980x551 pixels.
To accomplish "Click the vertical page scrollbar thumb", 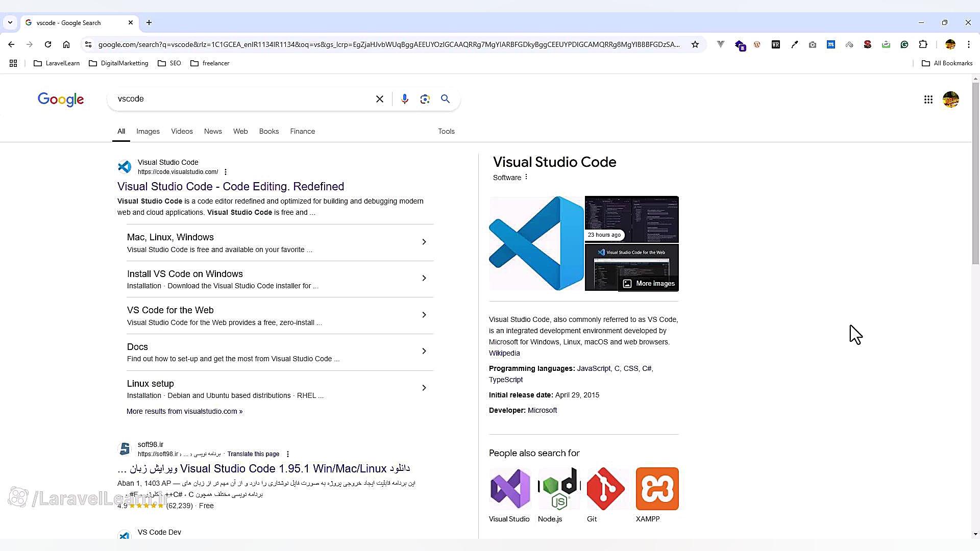I will pyautogui.click(x=975, y=173).
